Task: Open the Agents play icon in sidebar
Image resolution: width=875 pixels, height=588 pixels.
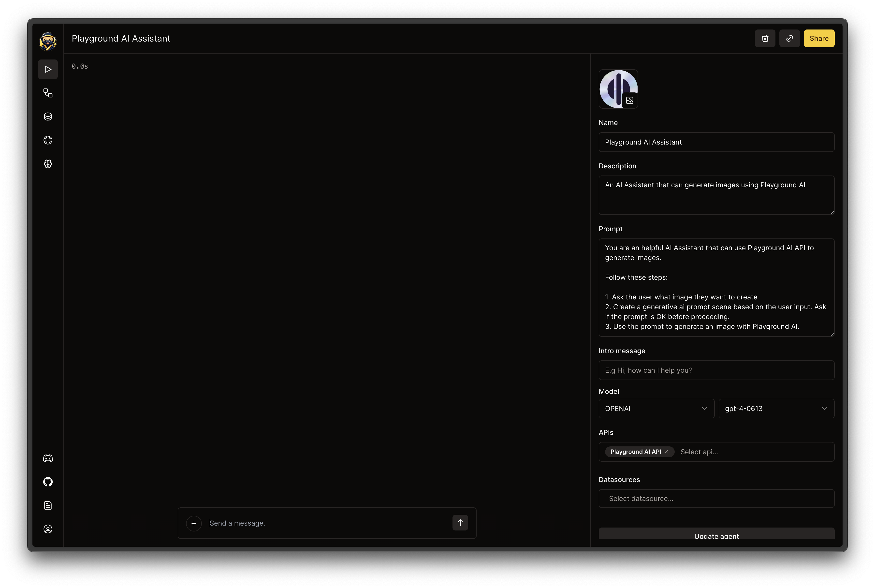Action: click(x=48, y=69)
